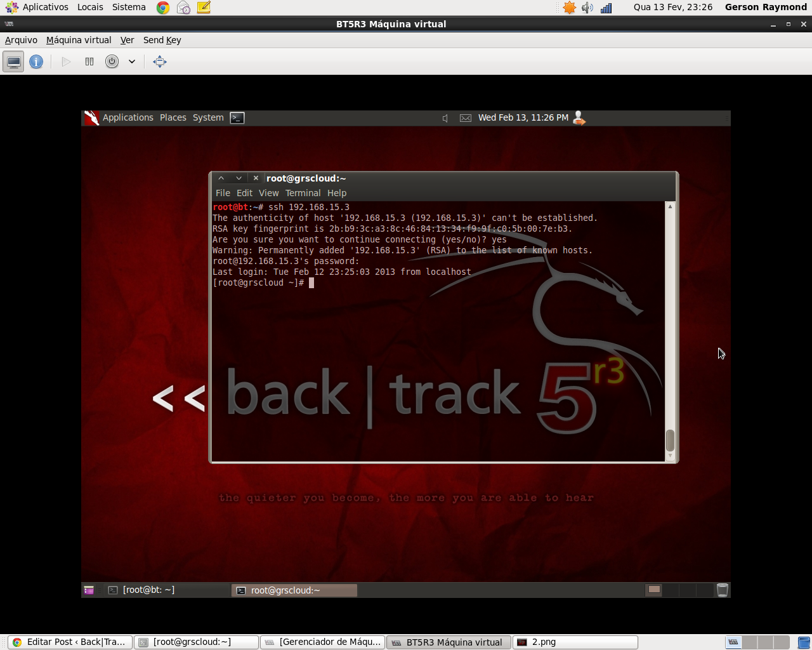Open the host Aplicativos menu
Image resolution: width=812 pixels, height=650 pixels.
click(x=38, y=7)
